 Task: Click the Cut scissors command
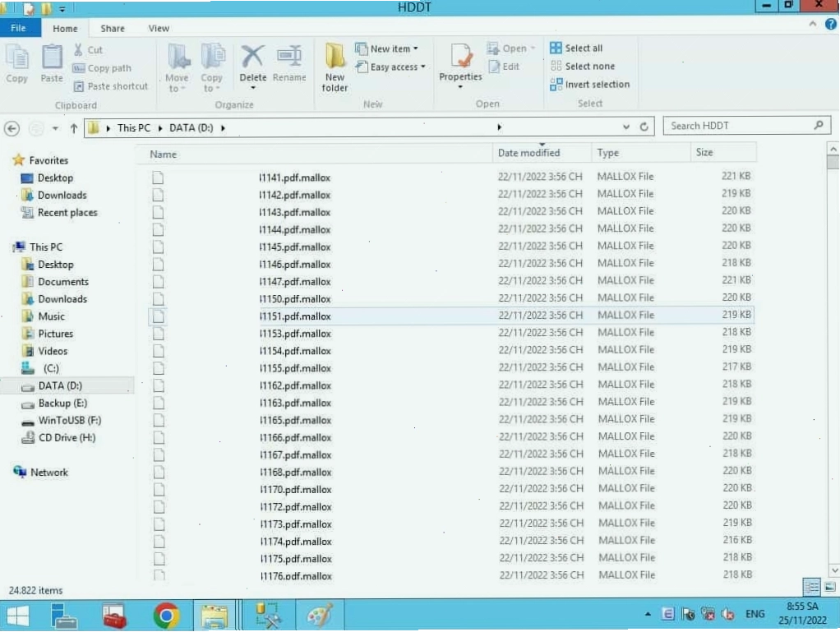click(88, 50)
